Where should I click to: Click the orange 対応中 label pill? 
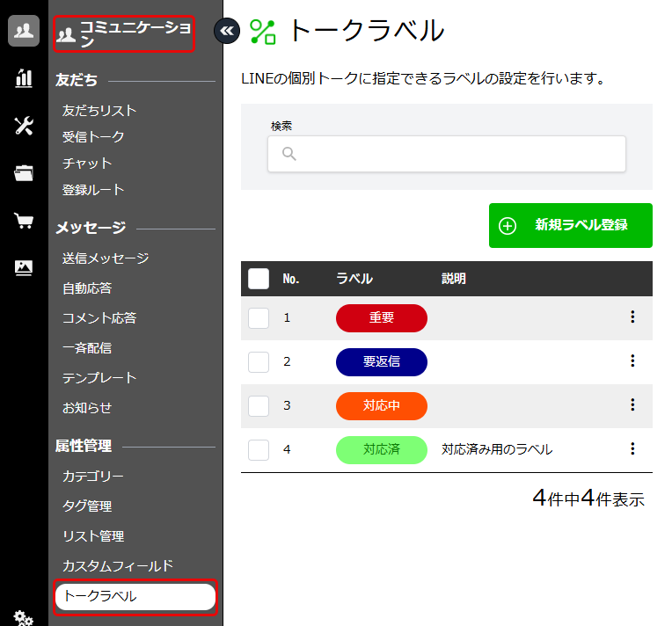tap(382, 406)
